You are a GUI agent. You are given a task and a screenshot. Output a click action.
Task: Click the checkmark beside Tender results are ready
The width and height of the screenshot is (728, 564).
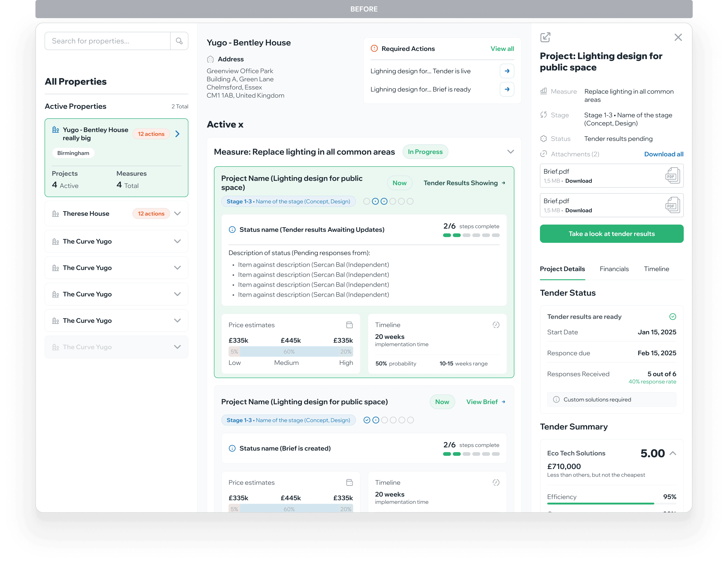[673, 316]
